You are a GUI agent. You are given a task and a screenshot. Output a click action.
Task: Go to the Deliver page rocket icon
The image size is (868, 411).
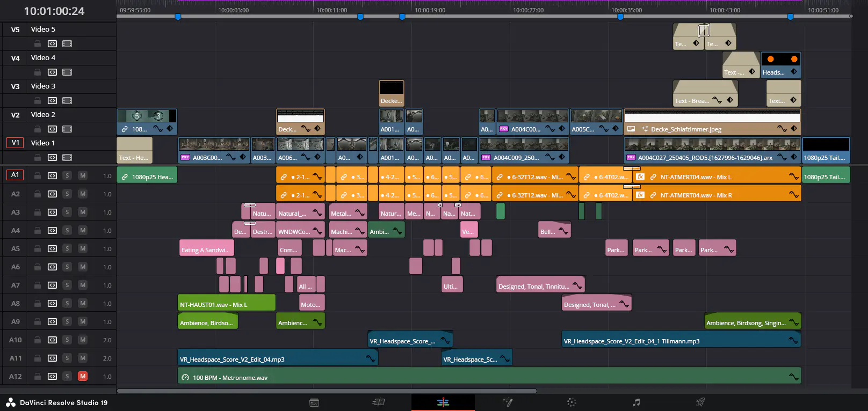(700, 402)
